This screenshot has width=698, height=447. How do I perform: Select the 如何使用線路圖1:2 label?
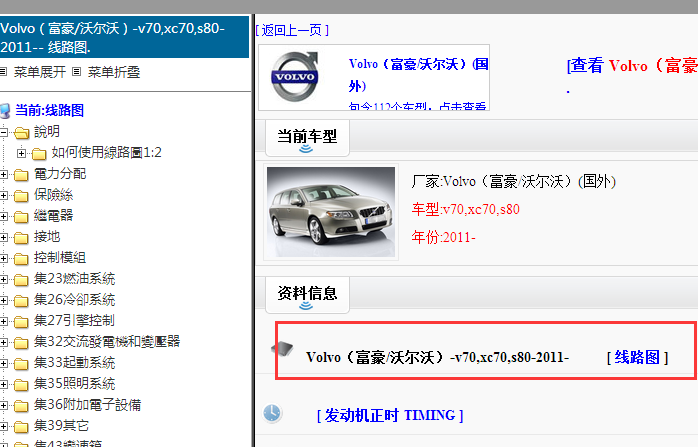[106, 152]
